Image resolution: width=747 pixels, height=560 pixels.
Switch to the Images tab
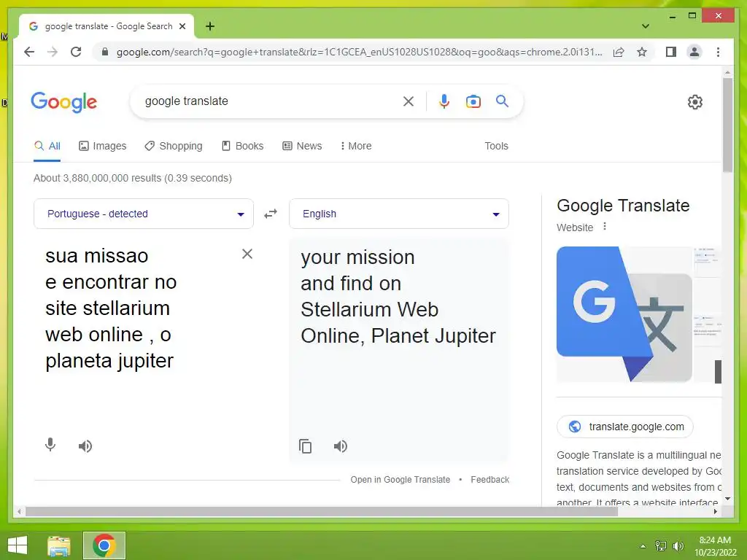[102, 146]
